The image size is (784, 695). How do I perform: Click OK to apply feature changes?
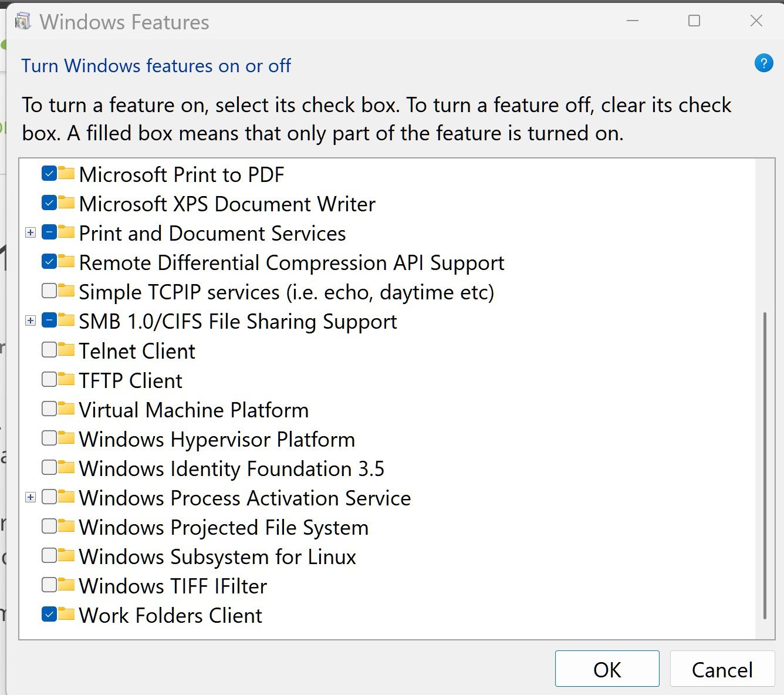[607, 669]
